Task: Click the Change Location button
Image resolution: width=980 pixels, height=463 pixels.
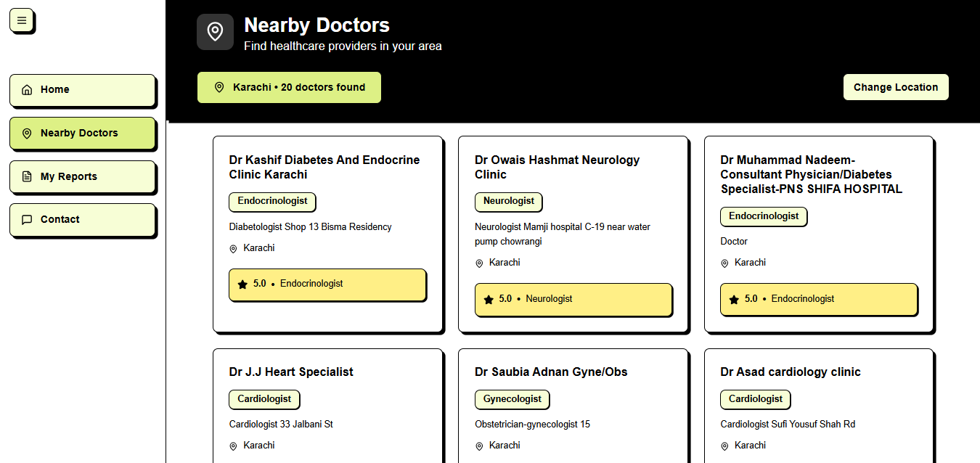Action: [x=896, y=87]
